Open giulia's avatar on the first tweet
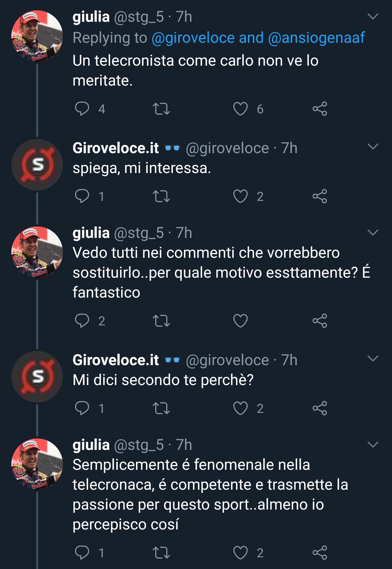 point(37,36)
